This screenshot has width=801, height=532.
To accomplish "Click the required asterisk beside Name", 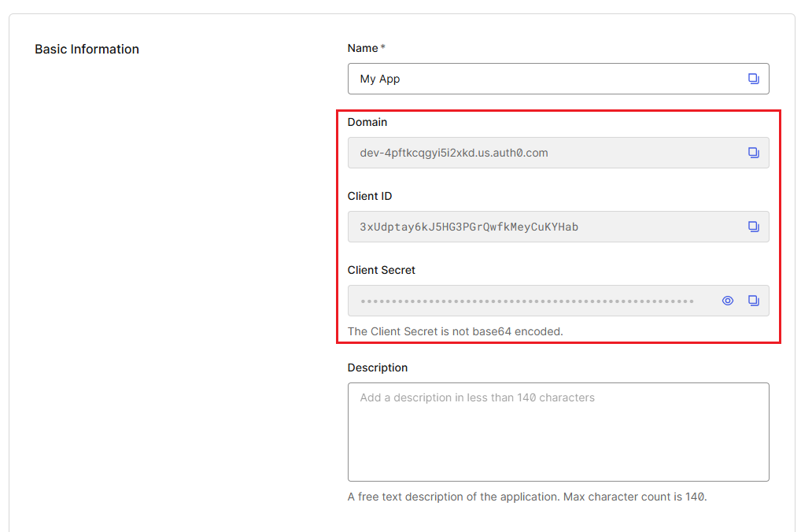I will pos(383,48).
